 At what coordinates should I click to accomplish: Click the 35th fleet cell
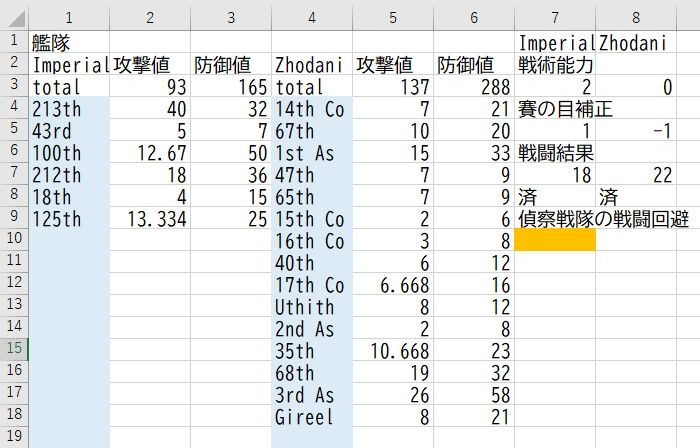pyautogui.click(x=312, y=349)
